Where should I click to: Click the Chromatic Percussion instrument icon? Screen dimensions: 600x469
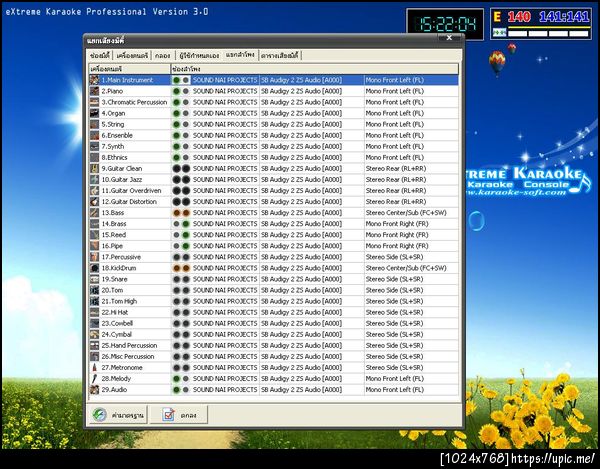(x=94, y=102)
